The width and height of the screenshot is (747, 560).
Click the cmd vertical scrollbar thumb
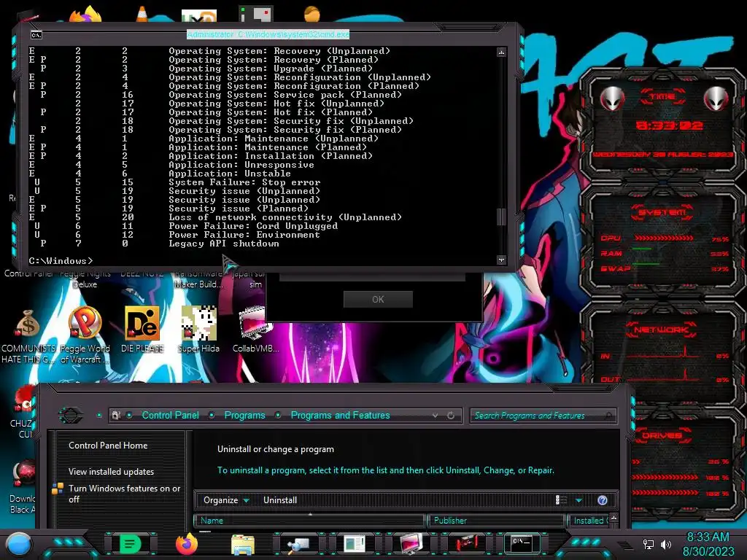pyautogui.click(x=501, y=217)
